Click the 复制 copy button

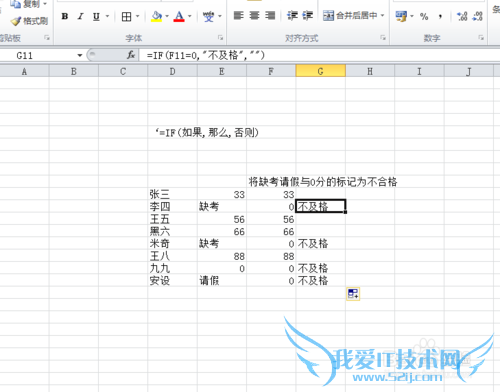(24, 4)
